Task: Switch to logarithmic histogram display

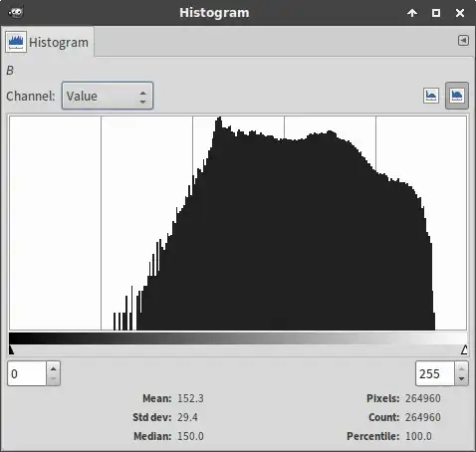Action: pos(457,96)
